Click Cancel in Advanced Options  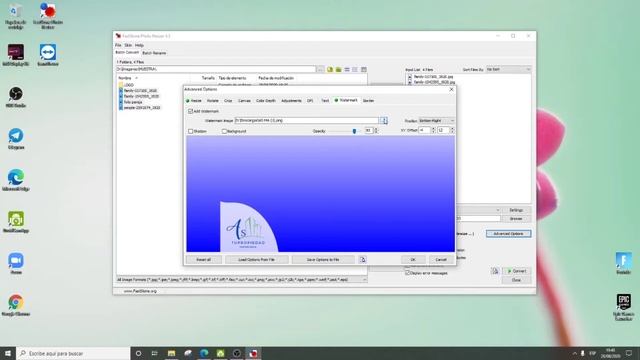[x=441, y=260]
